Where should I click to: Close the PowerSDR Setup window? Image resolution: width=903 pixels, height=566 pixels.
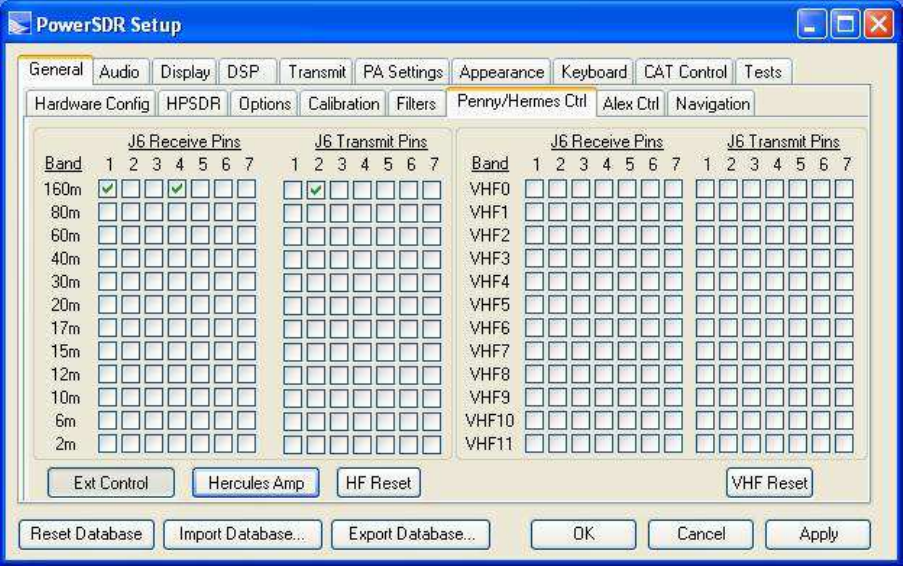coord(879,24)
